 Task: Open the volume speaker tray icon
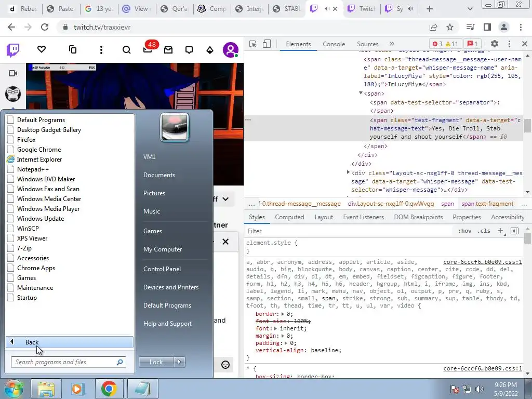coord(480,389)
